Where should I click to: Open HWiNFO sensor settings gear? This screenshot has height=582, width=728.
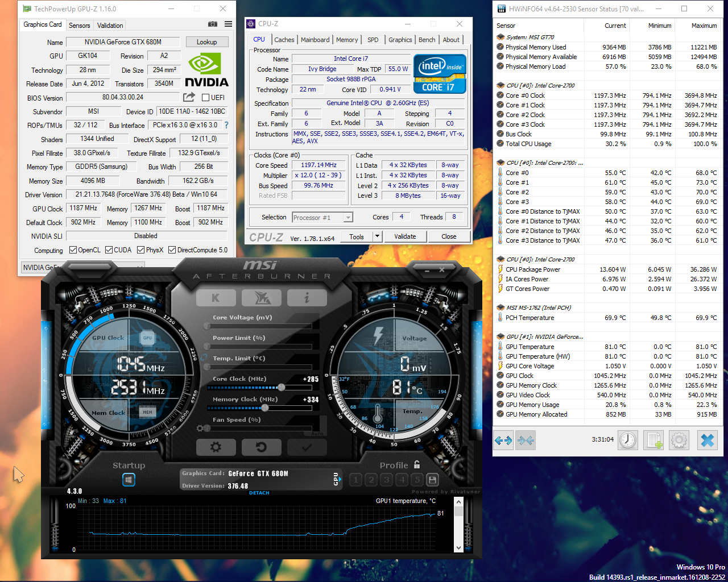679,440
